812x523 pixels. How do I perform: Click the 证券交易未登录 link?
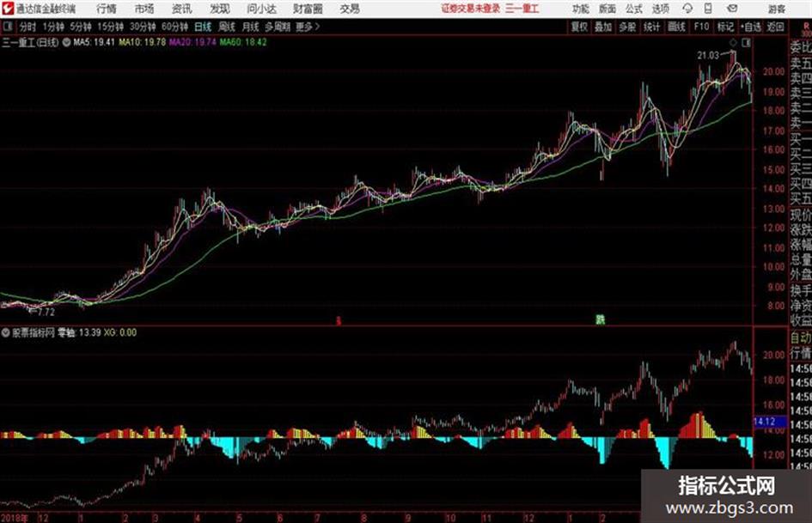point(471,9)
